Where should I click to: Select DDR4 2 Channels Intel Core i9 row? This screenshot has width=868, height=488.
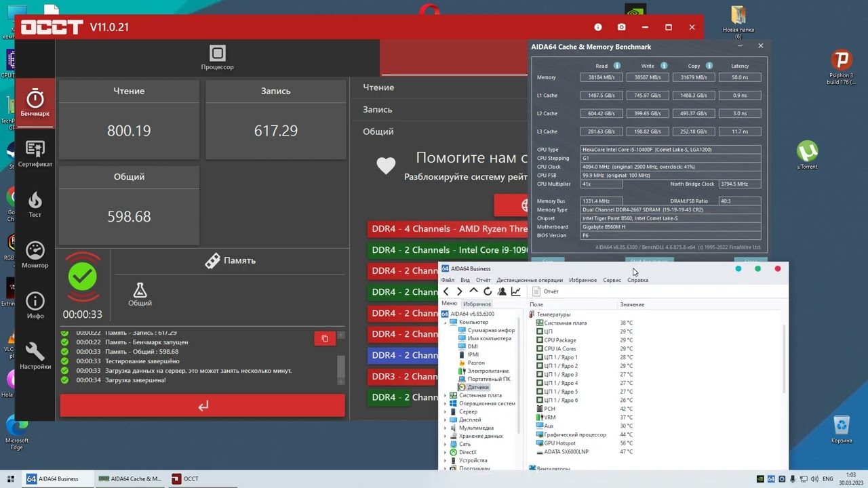coord(448,250)
